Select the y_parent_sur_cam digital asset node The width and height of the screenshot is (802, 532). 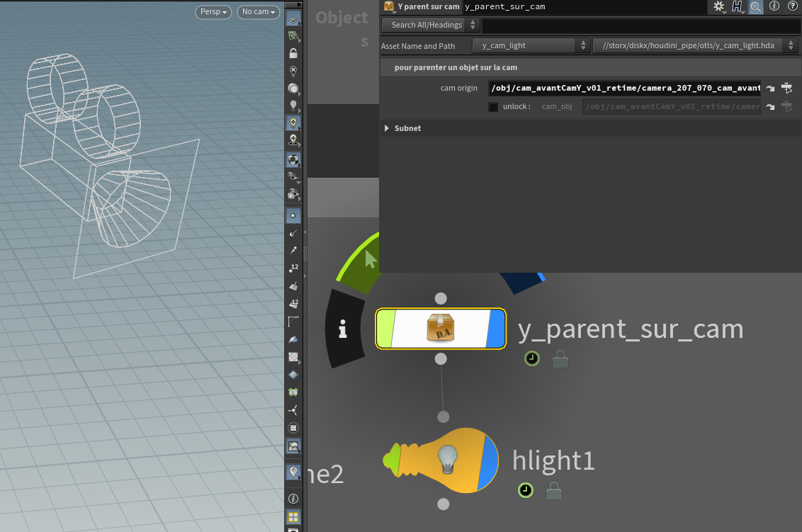point(441,329)
